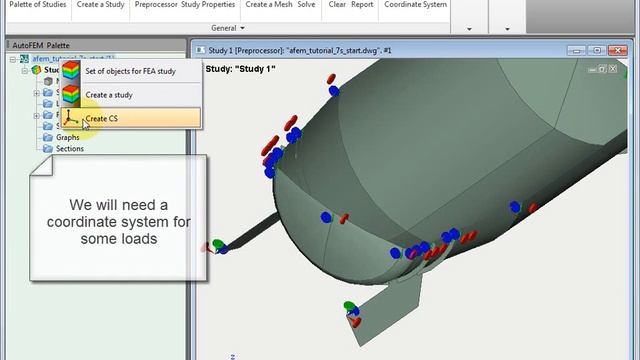Click Clear in the ribbon
This screenshot has width=640, height=360.
pos(337,4)
